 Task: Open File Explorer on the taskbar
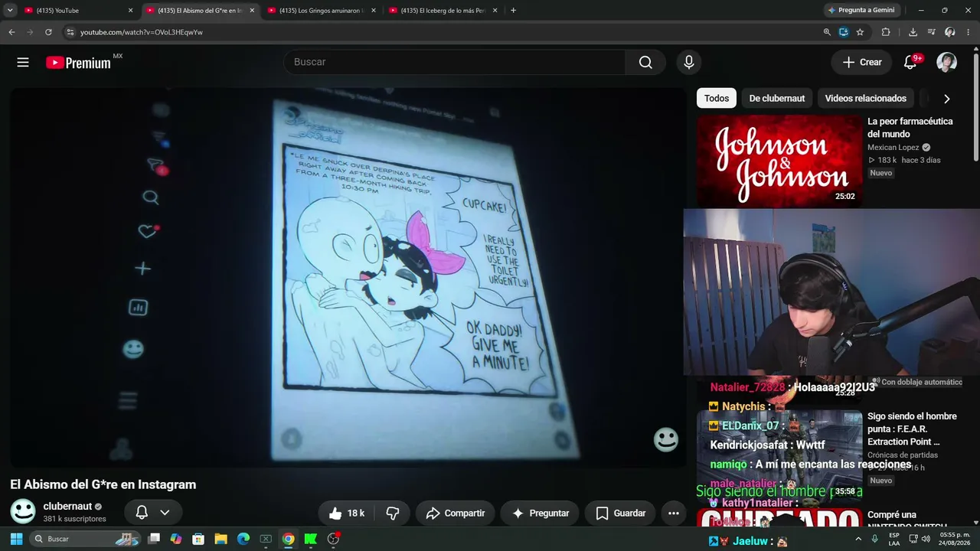(220, 539)
